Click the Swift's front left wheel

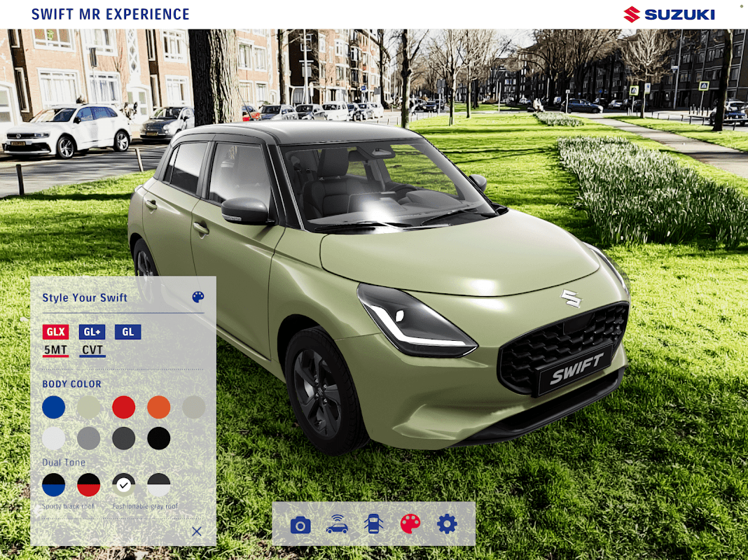click(x=325, y=391)
